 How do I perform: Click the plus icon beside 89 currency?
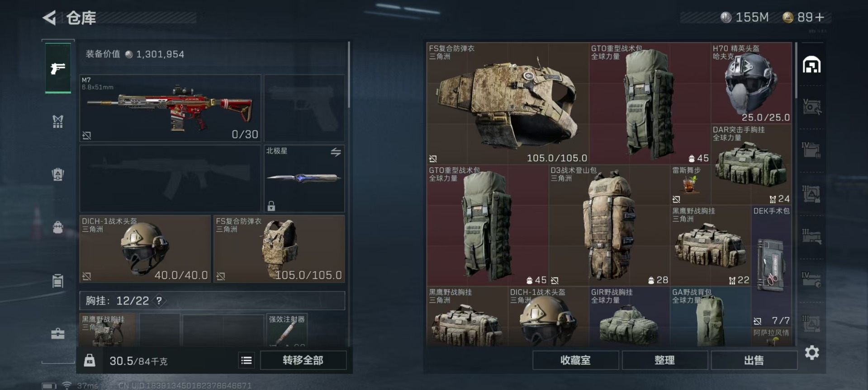pyautogui.click(x=820, y=17)
